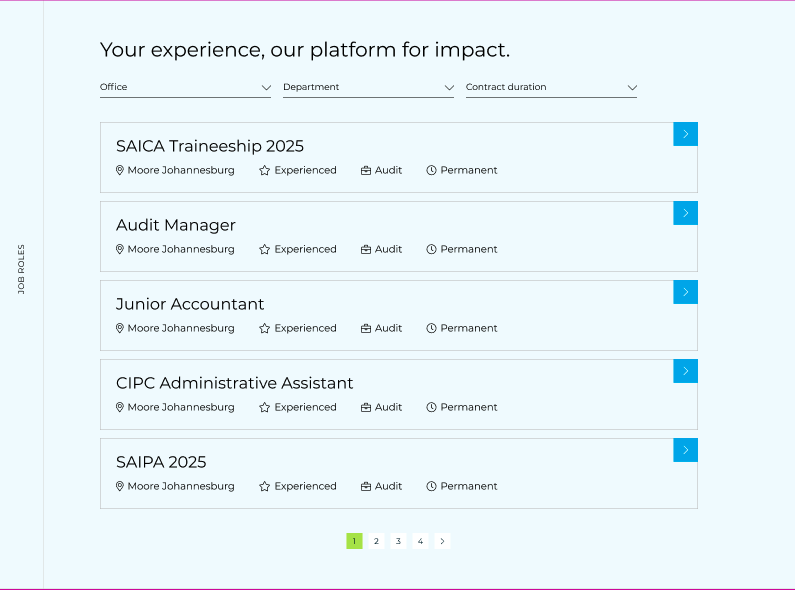This screenshot has height=590, width=795.
Task: Go to pagination page 2
Action: (x=376, y=541)
